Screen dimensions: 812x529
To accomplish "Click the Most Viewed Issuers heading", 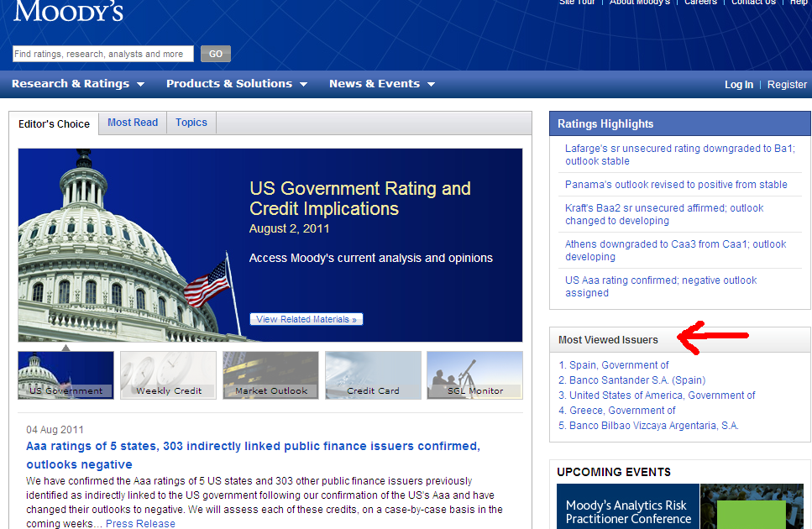I will pos(608,340).
